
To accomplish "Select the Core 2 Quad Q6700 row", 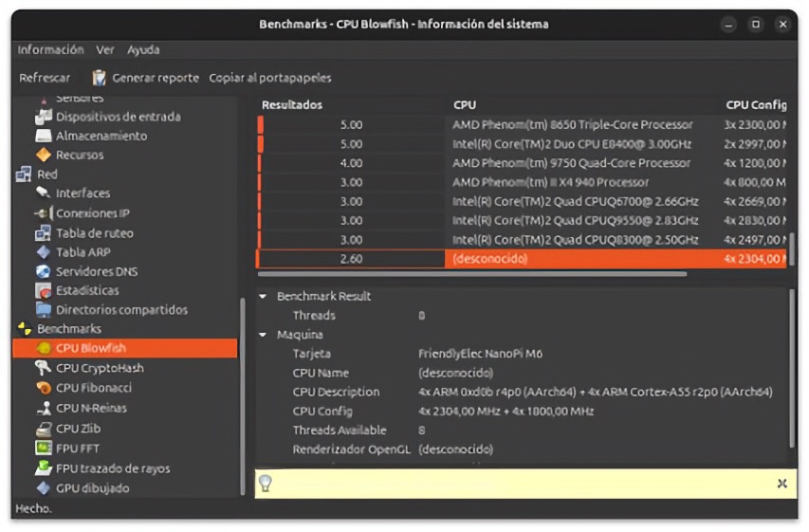I will [522, 201].
